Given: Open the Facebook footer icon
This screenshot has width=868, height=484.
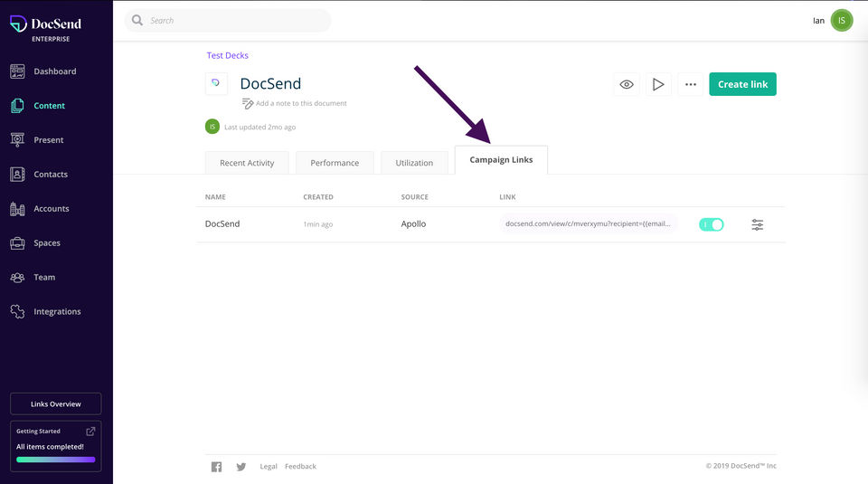Looking at the screenshot, I should 216,467.
